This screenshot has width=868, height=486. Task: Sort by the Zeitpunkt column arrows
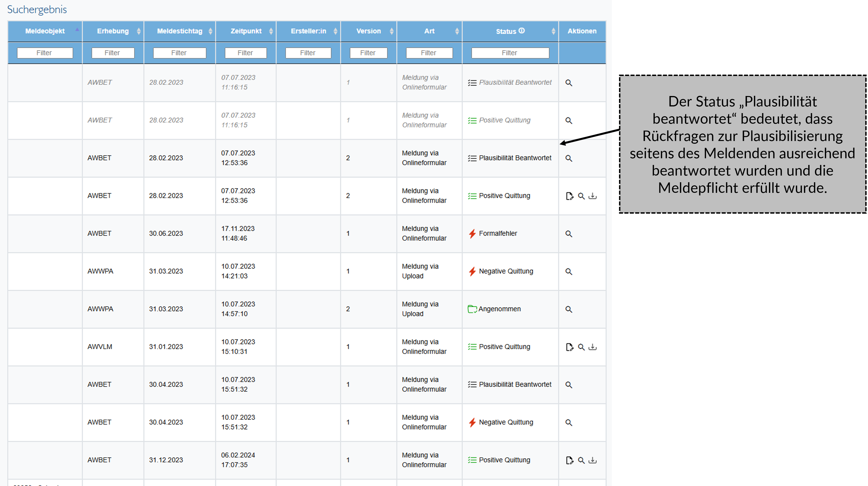(271, 31)
